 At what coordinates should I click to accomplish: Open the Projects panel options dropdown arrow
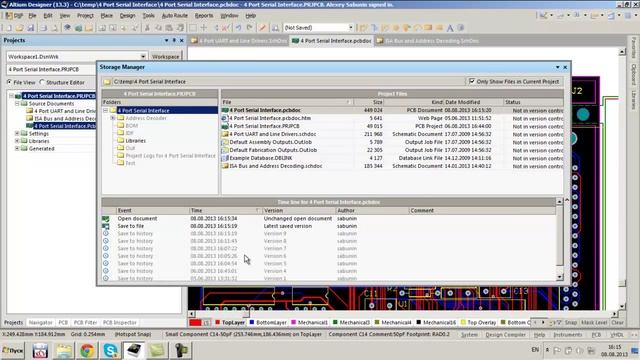(x=166, y=40)
